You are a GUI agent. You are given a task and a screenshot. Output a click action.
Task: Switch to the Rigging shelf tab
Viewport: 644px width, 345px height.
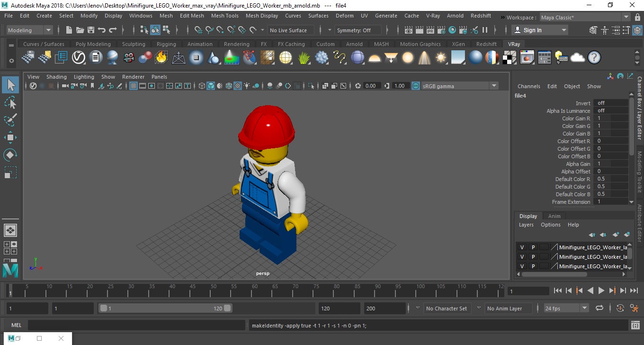pyautogui.click(x=166, y=44)
